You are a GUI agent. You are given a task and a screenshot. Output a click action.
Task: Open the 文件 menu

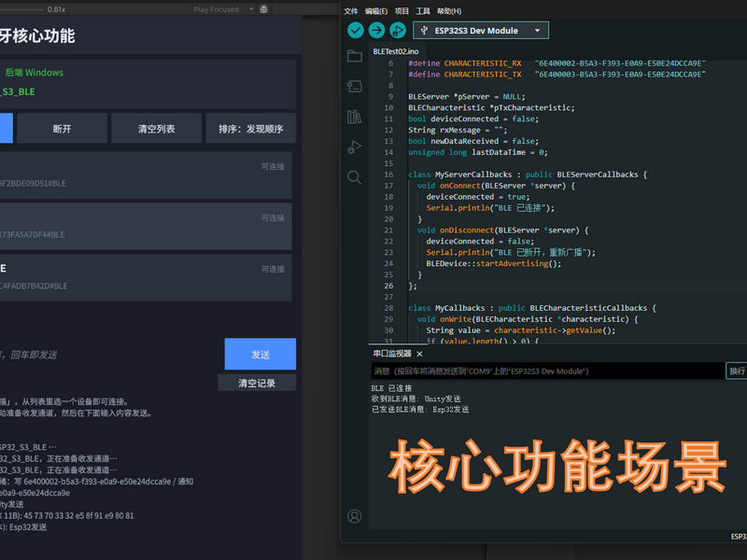351,11
